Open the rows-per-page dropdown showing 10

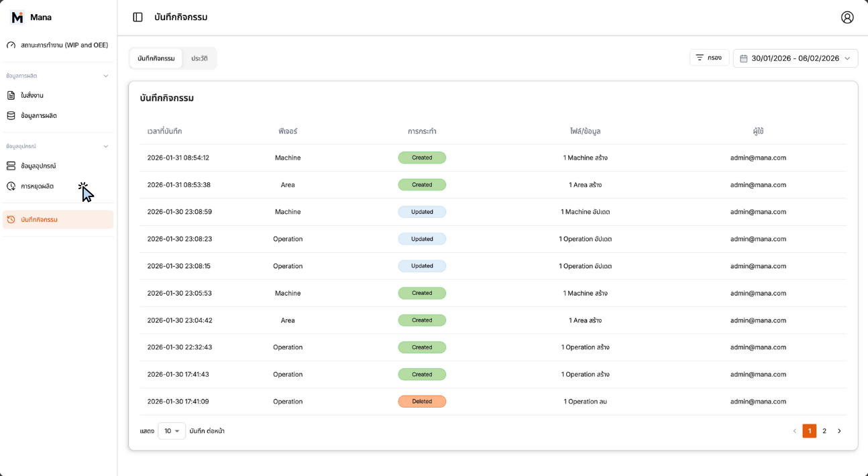172,431
